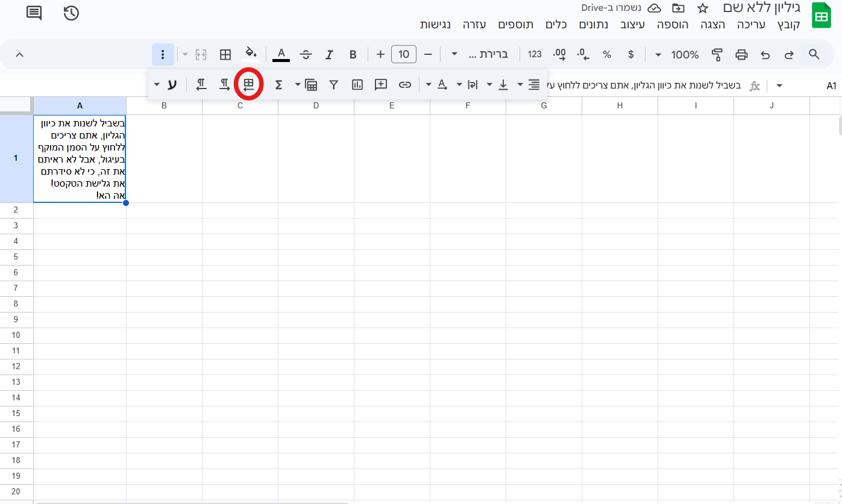Open the 100% zoom dropdown
Screen dimensions: 842x504
[677, 55]
